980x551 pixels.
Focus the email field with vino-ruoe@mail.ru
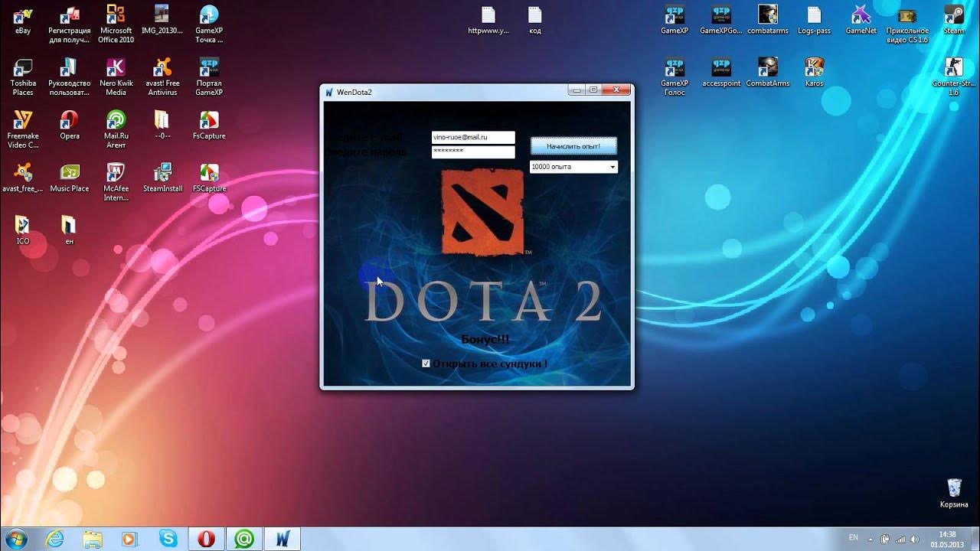point(473,137)
